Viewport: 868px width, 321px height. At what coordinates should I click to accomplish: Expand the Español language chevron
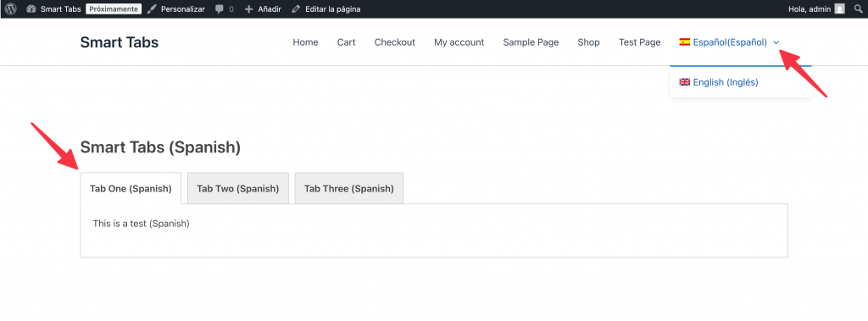click(x=776, y=42)
